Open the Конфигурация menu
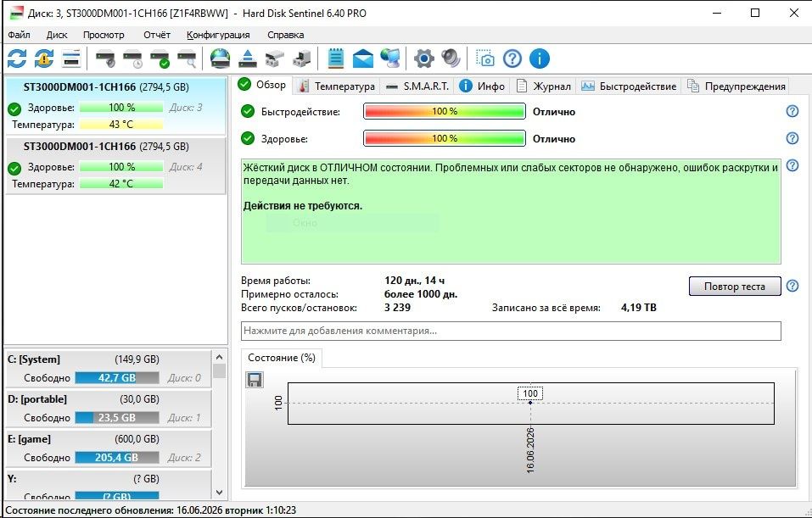The image size is (812, 518). (x=218, y=35)
